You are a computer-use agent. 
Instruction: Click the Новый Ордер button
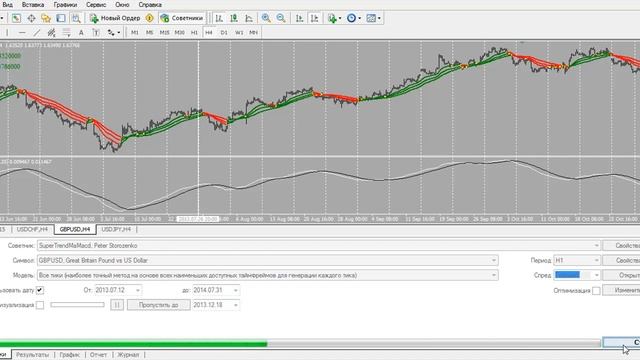click(x=115, y=18)
